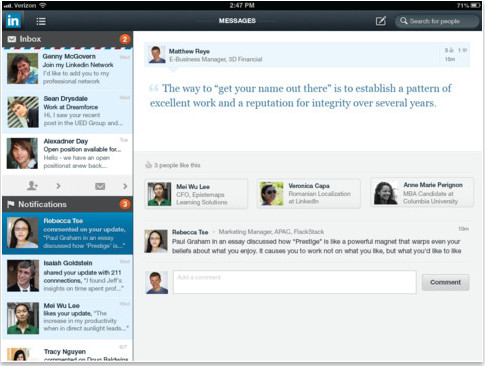The width and height of the screenshot is (485, 366).
Task: Open the list menu icon
Action: pos(41,21)
